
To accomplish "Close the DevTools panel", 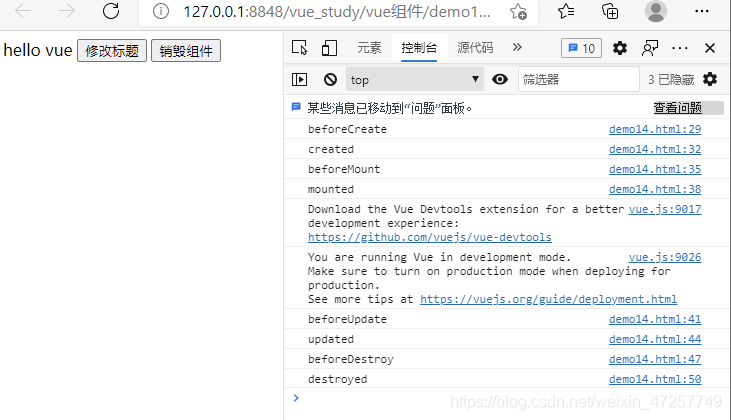I will (710, 48).
